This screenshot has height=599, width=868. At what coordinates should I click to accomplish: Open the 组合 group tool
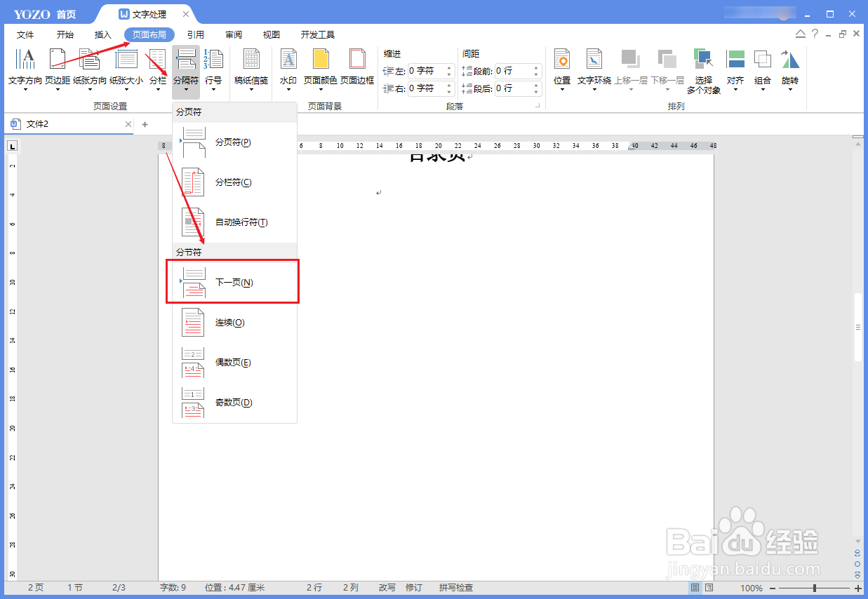pyautogui.click(x=763, y=70)
